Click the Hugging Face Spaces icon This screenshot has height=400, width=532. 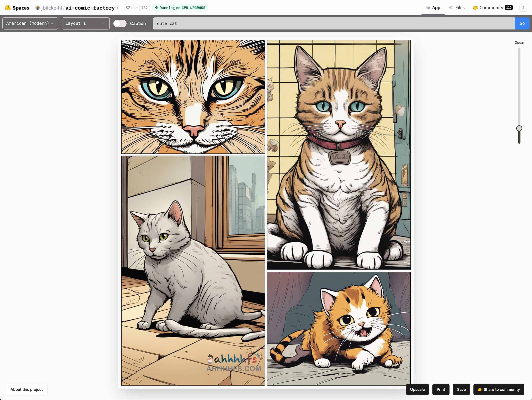[x=7, y=7]
